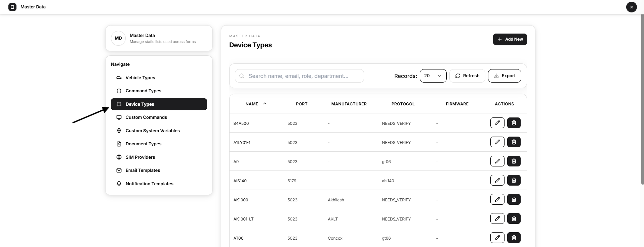
Task: Focus the search name, email, role field
Action: click(299, 76)
